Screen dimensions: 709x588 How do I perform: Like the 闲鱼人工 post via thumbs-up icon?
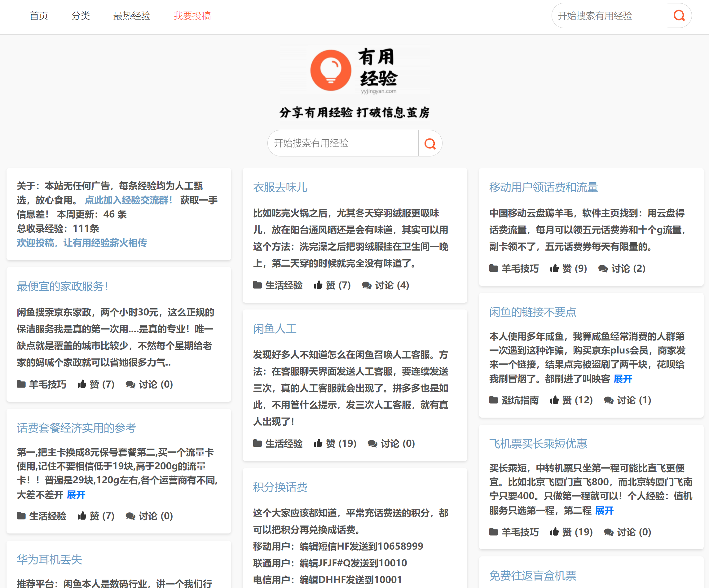tap(318, 443)
